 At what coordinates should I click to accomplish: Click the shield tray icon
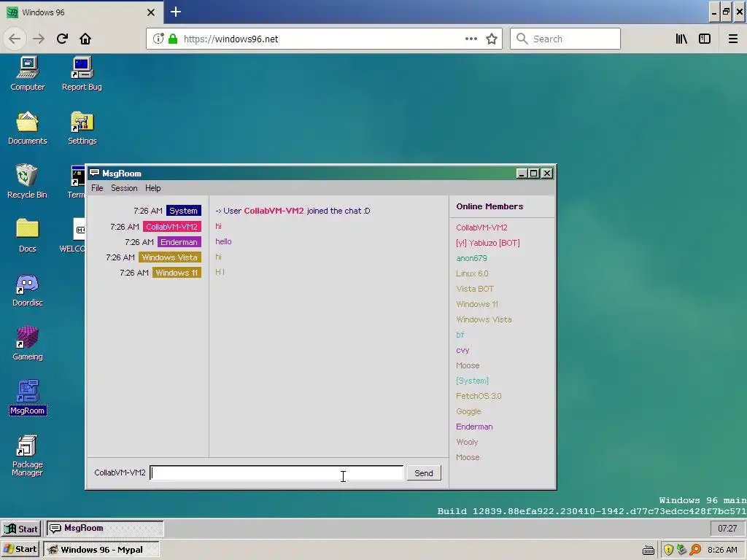coord(668,550)
